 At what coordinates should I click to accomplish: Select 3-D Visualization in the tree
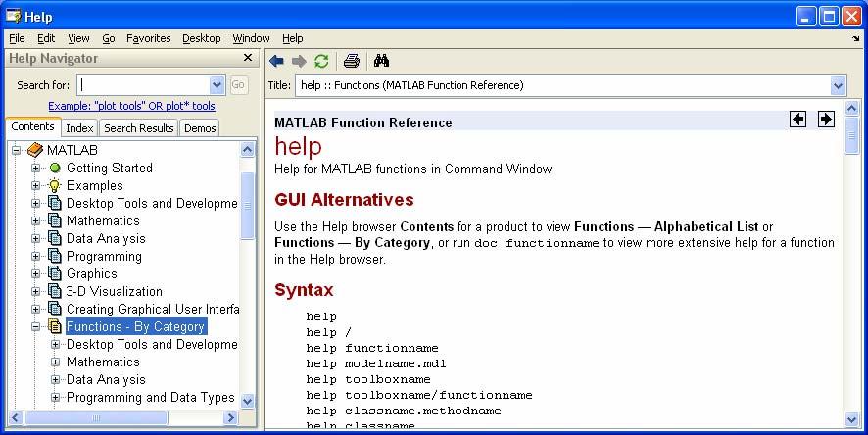[115, 292]
